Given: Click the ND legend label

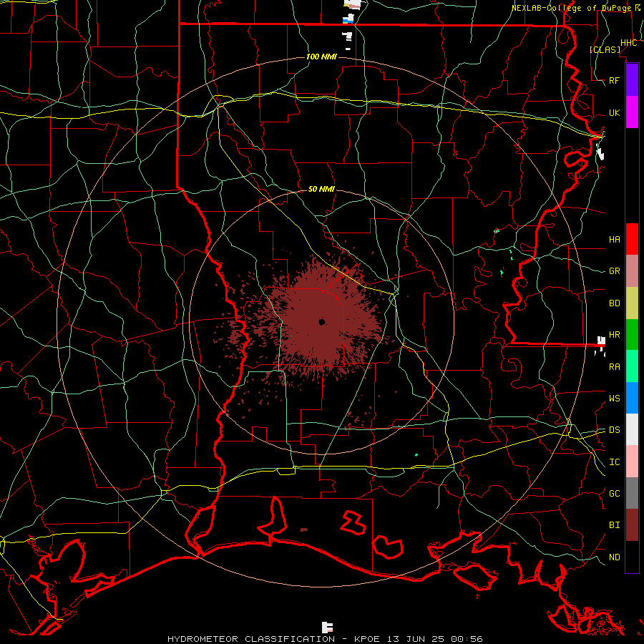Looking at the screenshot, I should (x=614, y=557).
